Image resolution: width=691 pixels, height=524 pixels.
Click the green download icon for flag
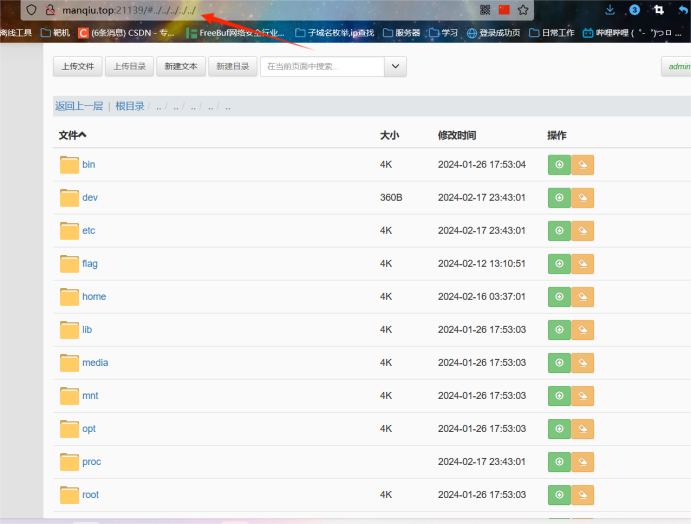click(559, 264)
